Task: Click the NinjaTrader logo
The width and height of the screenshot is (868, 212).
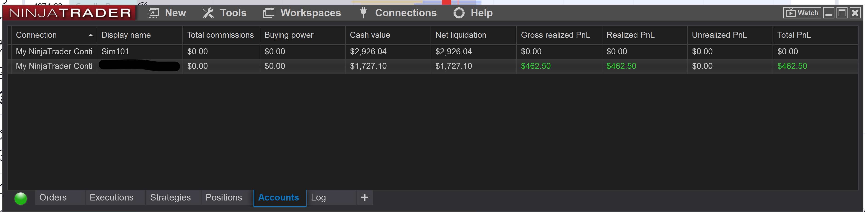Action: coord(70,13)
